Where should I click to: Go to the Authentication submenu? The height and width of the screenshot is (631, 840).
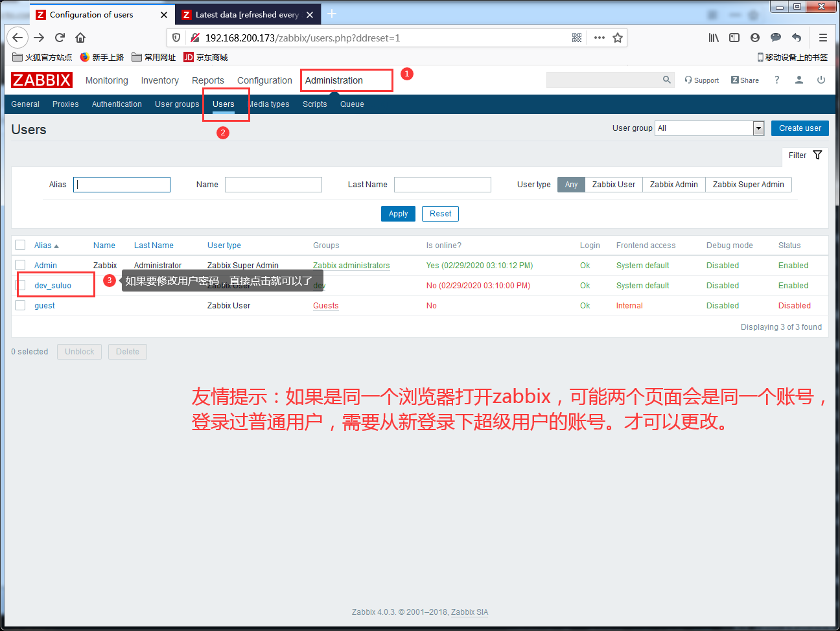[117, 104]
